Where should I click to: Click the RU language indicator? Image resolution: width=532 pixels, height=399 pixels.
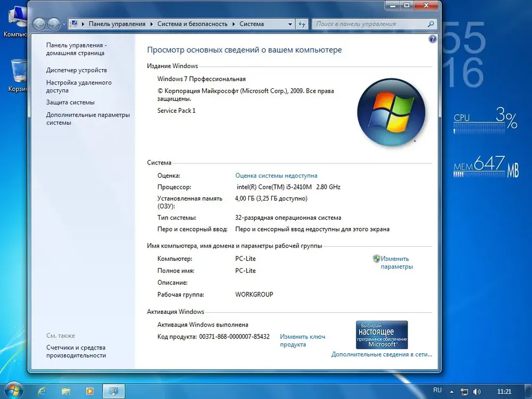(437, 390)
